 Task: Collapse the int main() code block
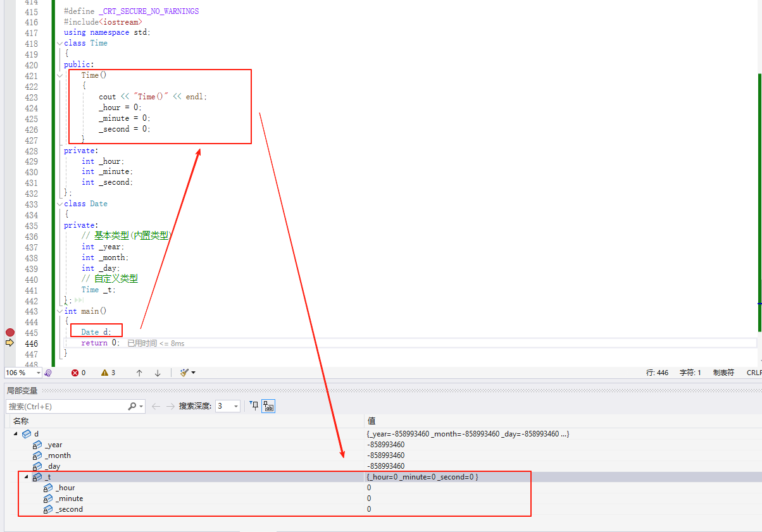[x=59, y=312]
